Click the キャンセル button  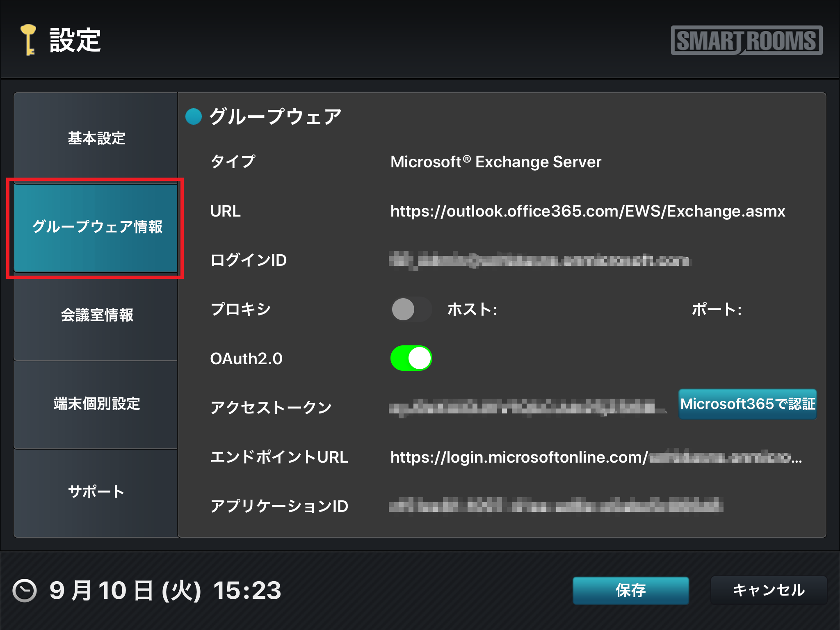click(768, 591)
